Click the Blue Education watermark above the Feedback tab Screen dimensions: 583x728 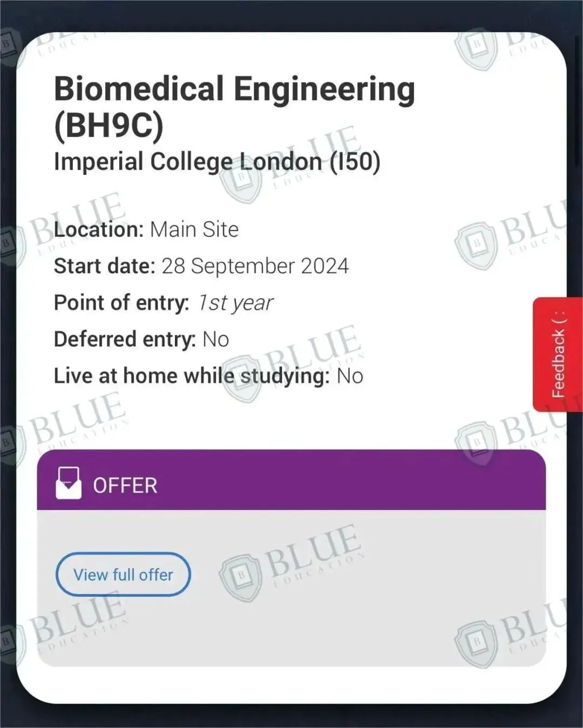pos(510,233)
